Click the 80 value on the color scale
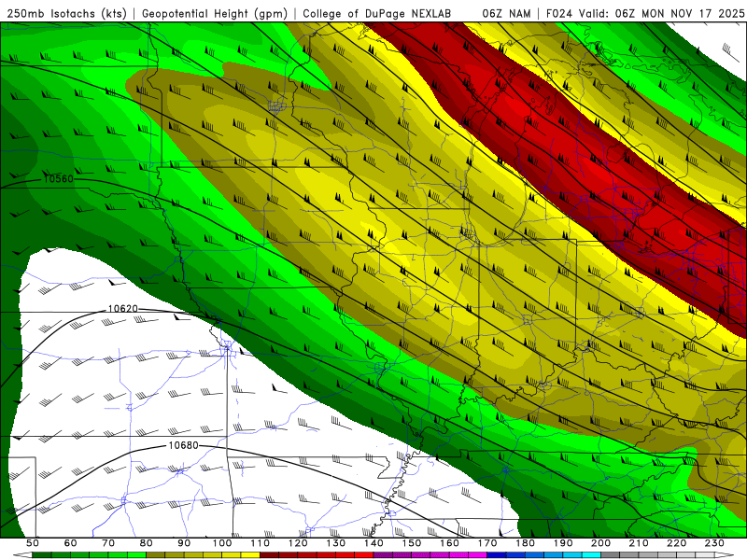This screenshot has width=747, height=560. coord(146,543)
